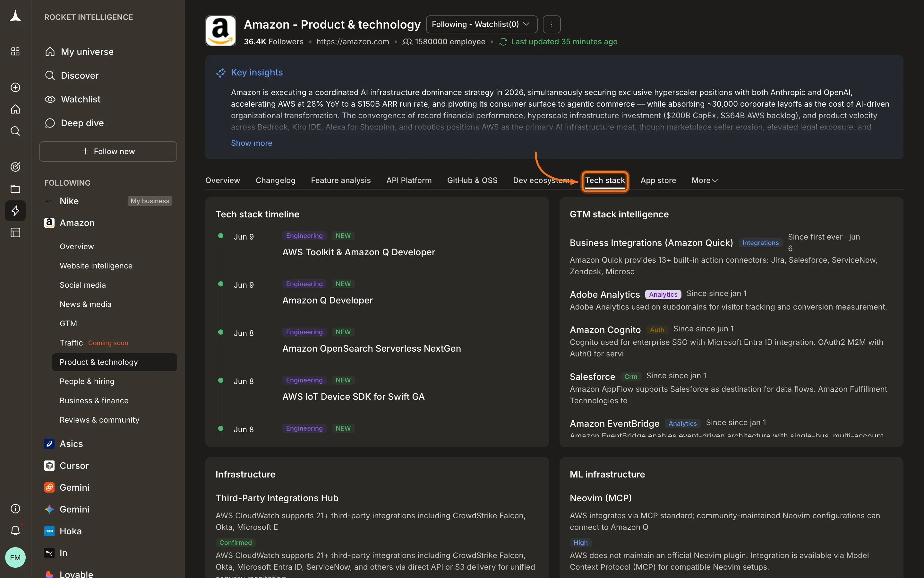This screenshot has height=578, width=924.
Task: Click the High badge under Neovim (MCP)
Action: pyautogui.click(x=580, y=543)
